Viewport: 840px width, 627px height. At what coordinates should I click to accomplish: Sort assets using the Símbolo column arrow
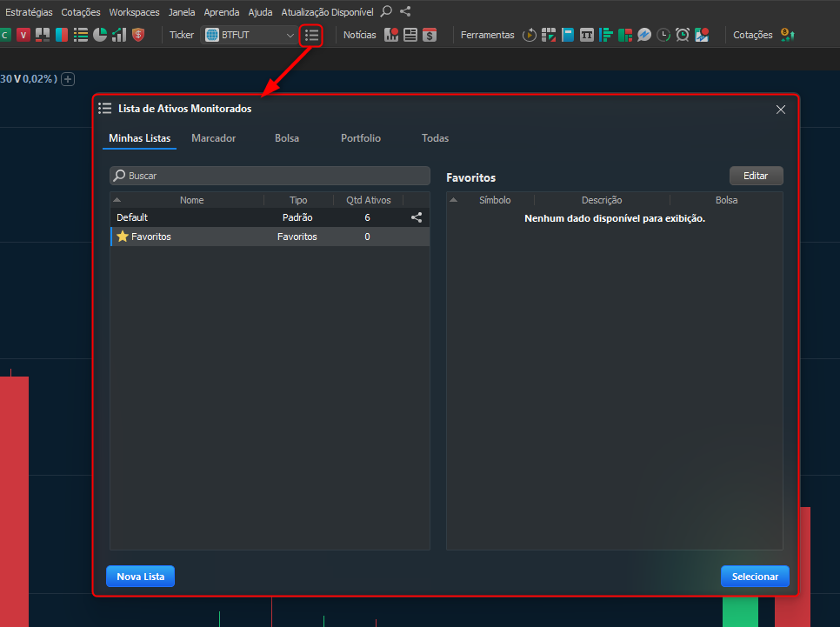pos(453,200)
